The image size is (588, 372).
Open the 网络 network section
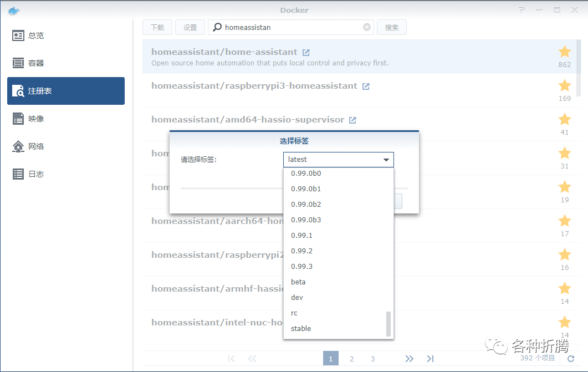pos(66,146)
